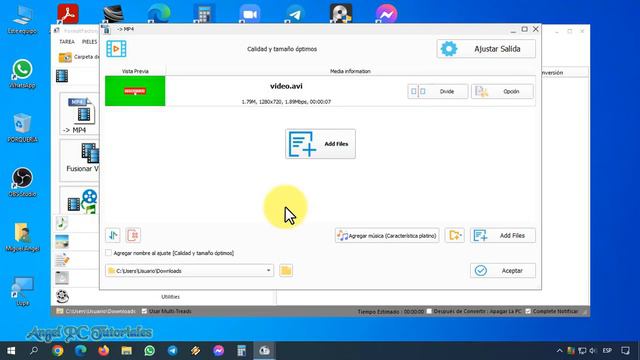This screenshot has width=640, height=360.
Task: Open File Explorer on the taskbar
Action: click(x=126, y=351)
